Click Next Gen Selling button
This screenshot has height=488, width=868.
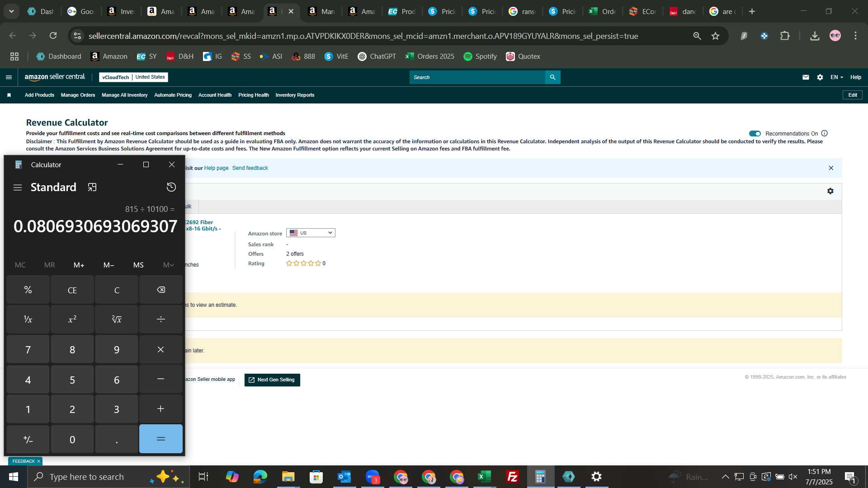pyautogui.click(x=272, y=380)
